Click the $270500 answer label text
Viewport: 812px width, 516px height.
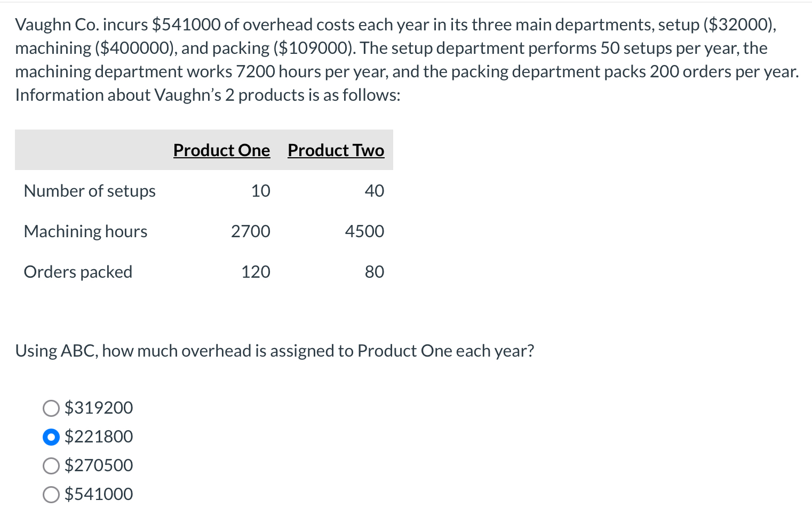pyautogui.click(x=99, y=465)
